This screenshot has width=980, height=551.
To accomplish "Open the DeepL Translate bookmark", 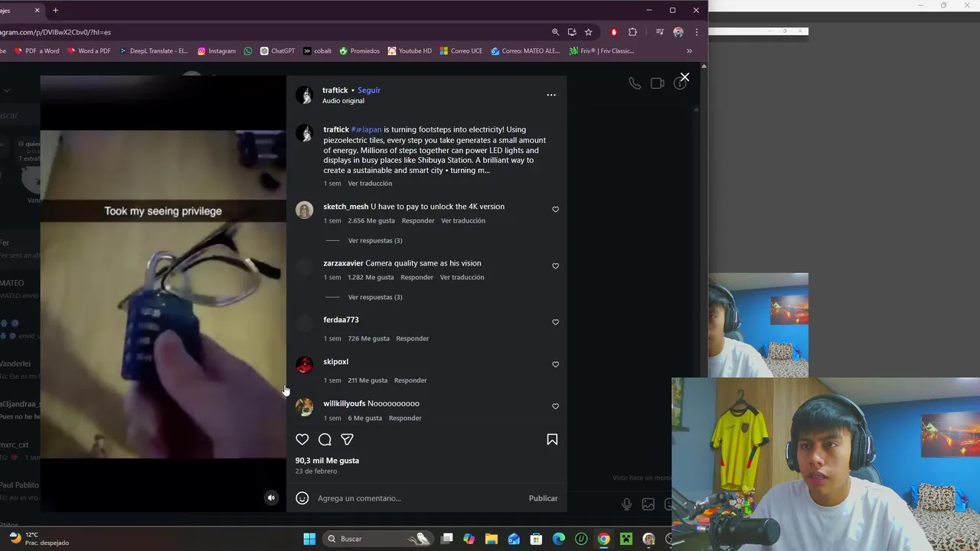I will [x=153, y=51].
